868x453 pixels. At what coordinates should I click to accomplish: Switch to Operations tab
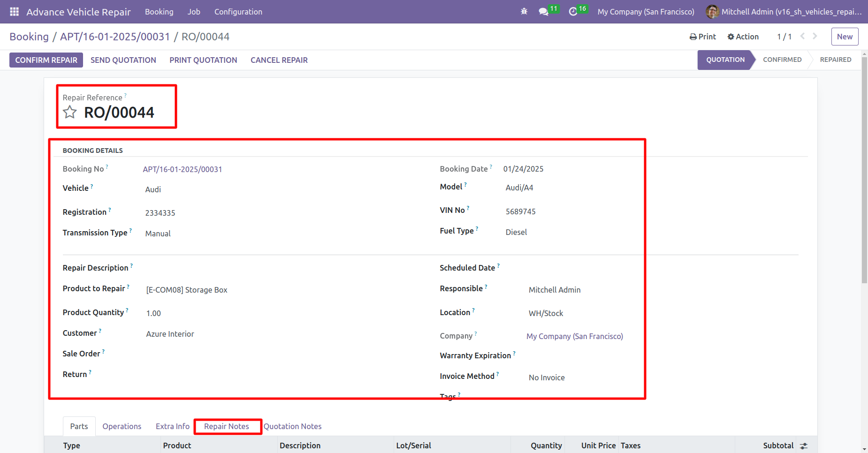click(122, 426)
